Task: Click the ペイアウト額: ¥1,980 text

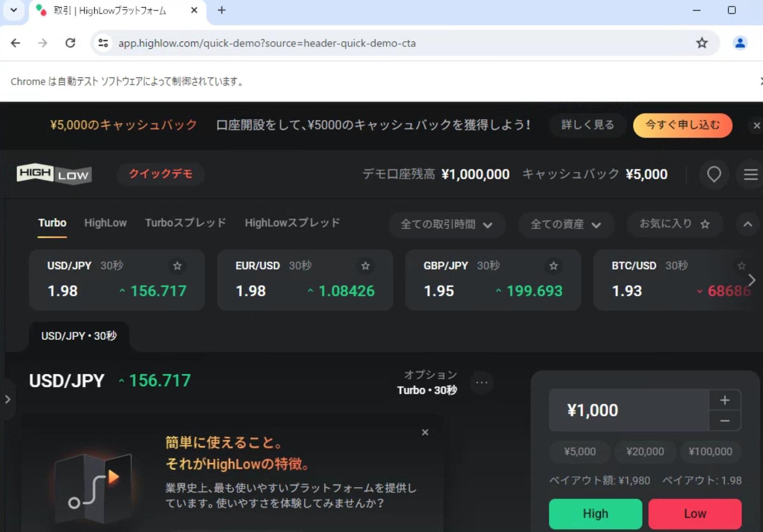Action: tap(600, 480)
